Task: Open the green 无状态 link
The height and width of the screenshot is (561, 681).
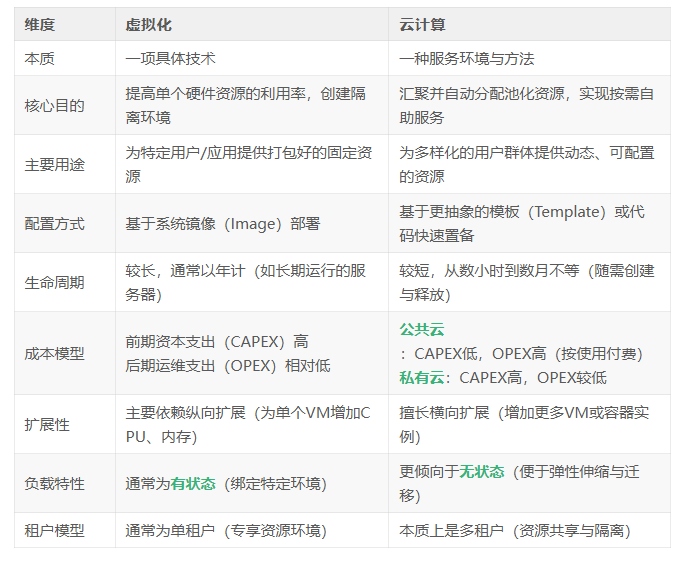Action: tap(482, 472)
